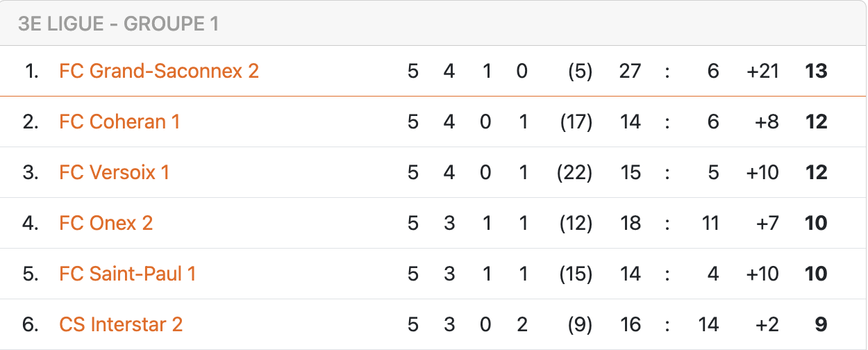Click the +21 goal difference value
The image size is (868, 350).
(x=762, y=71)
